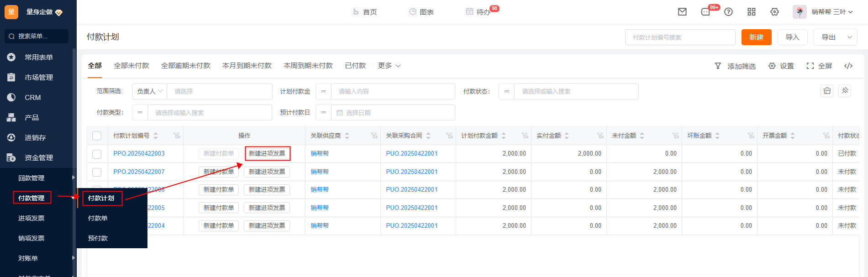
Task: Click 新建进项发票 for PPO.20250422003
Action: (267, 154)
